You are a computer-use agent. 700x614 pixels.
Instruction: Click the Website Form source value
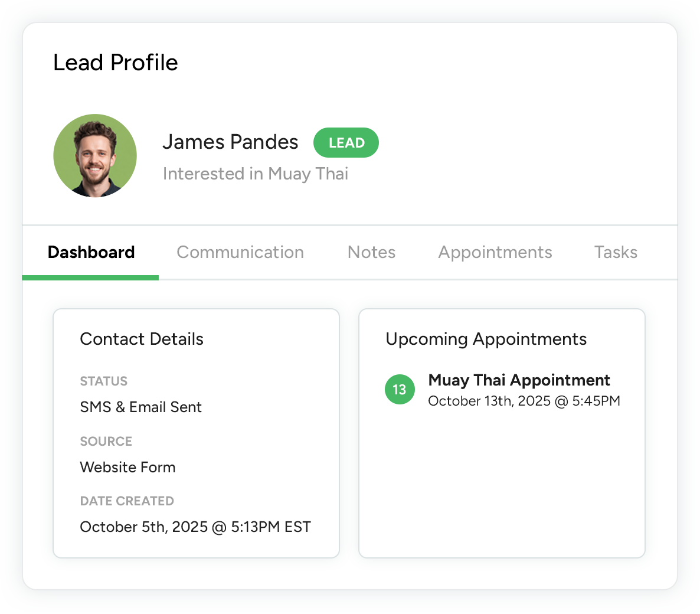[x=127, y=467]
